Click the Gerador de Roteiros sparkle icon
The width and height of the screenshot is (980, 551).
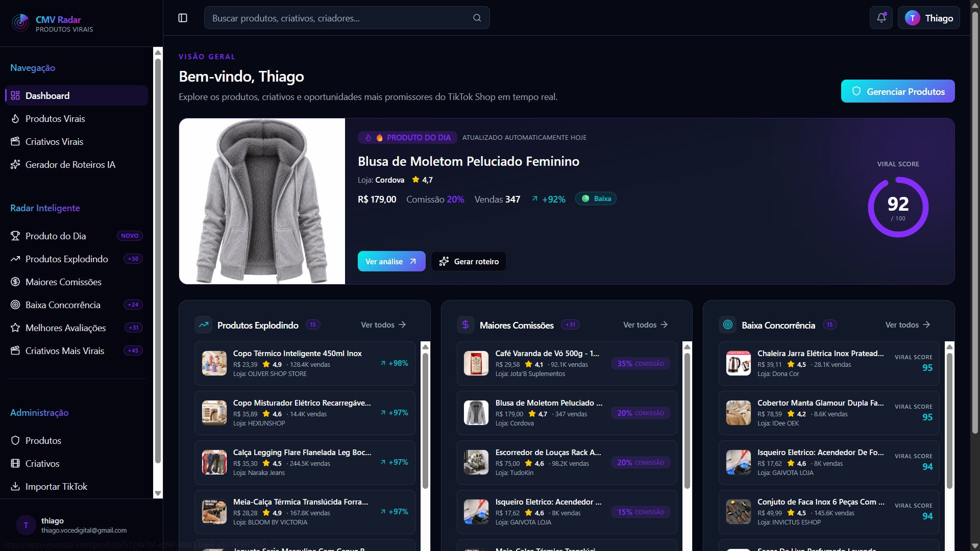pos(15,164)
